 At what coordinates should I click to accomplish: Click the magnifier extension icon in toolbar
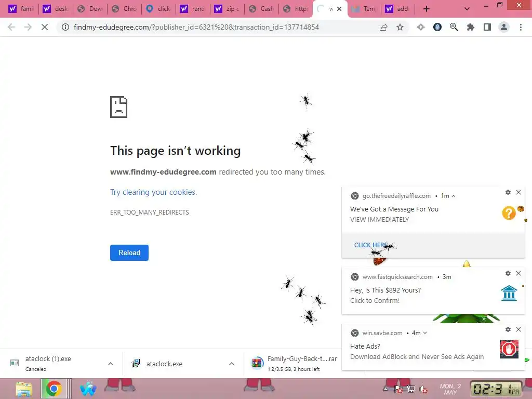(x=454, y=27)
